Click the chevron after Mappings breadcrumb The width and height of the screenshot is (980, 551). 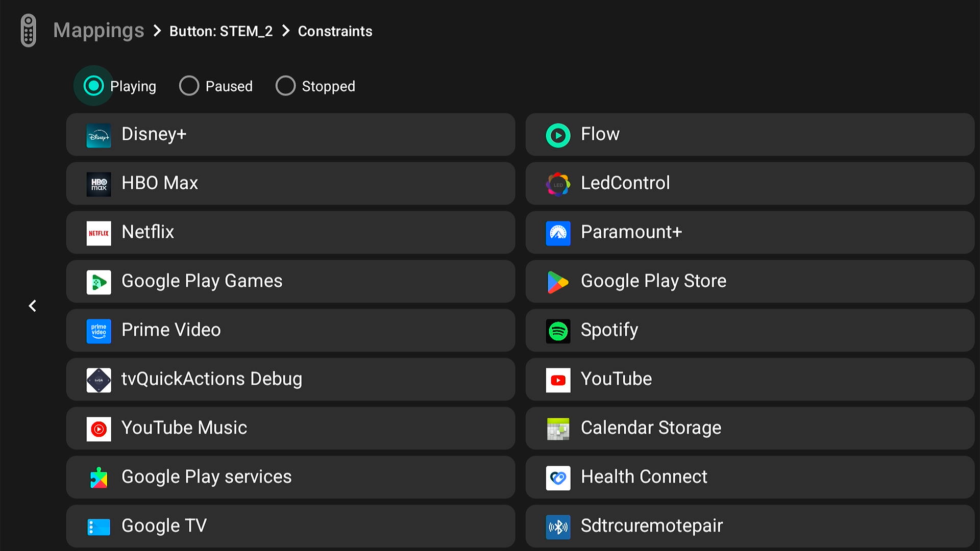(x=158, y=31)
